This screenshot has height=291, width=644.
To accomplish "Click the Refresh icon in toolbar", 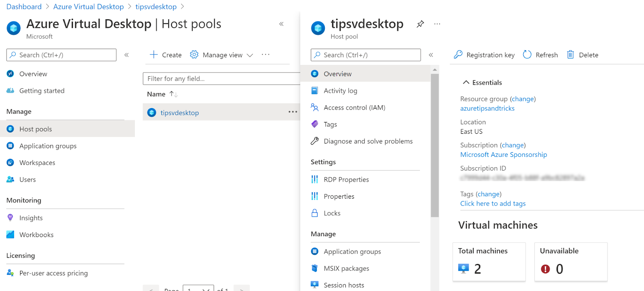I will click(x=527, y=55).
